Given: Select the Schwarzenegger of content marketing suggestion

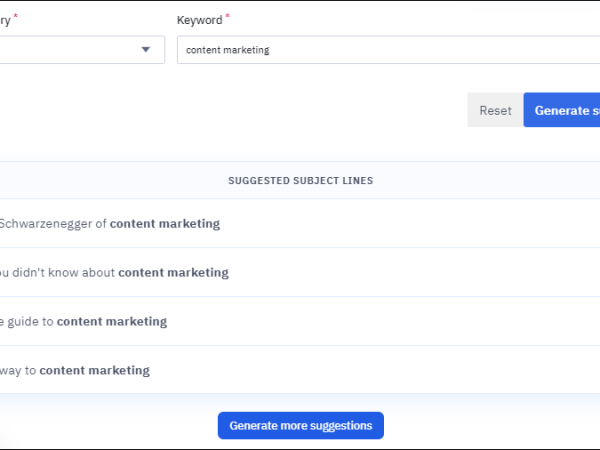Looking at the screenshot, I should coord(110,224).
